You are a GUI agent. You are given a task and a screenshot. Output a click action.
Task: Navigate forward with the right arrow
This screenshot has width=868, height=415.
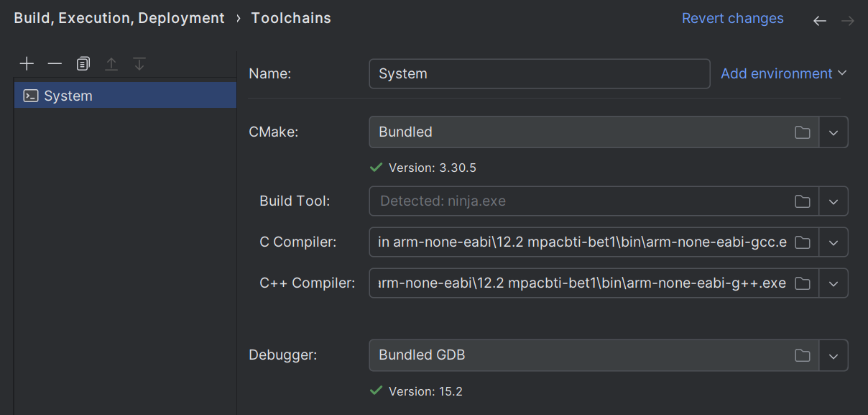pos(848,21)
